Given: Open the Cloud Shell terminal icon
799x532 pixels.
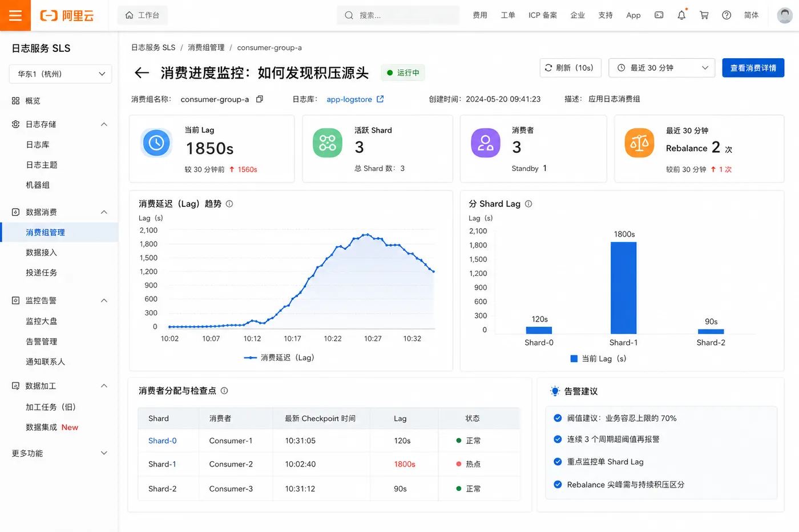Looking at the screenshot, I should pyautogui.click(x=659, y=15).
